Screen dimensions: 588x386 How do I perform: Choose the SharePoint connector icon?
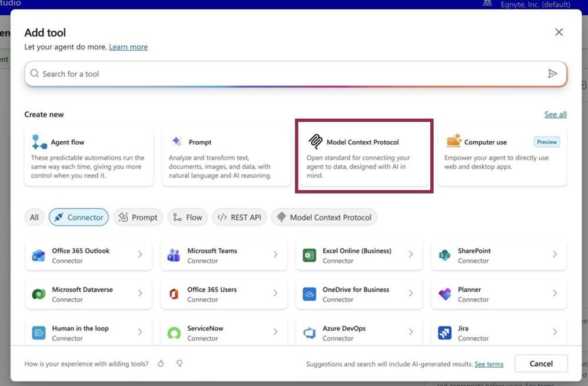[445, 255]
